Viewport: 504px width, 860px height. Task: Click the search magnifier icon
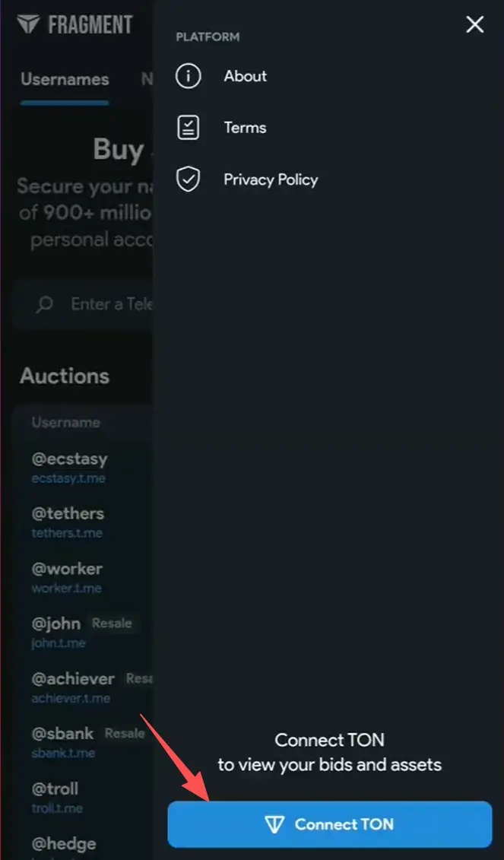pos(45,304)
